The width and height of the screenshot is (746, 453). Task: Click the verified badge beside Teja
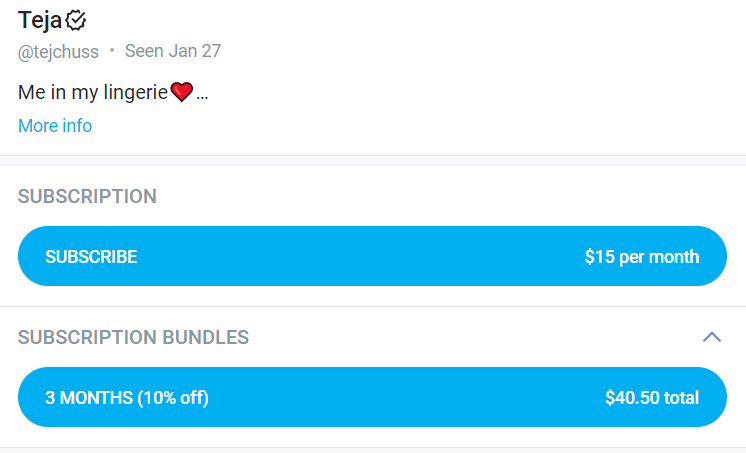[x=76, y=19]
